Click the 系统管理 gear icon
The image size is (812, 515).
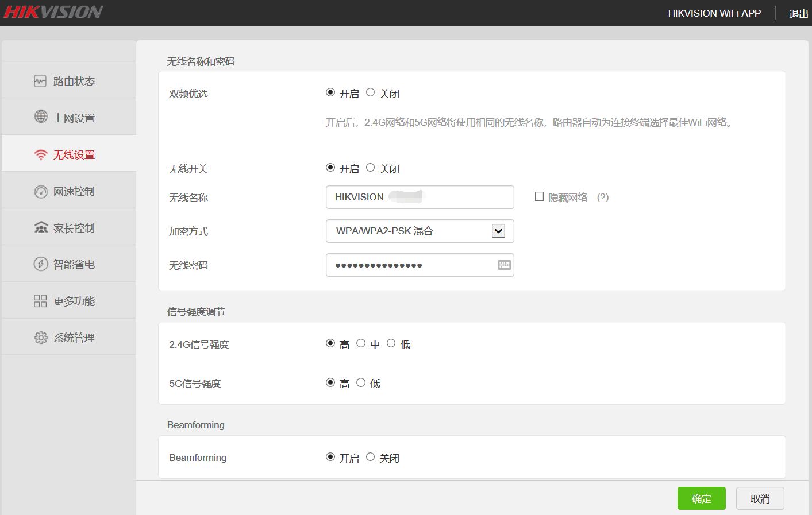pyautogui.click(x=41, y=338)
